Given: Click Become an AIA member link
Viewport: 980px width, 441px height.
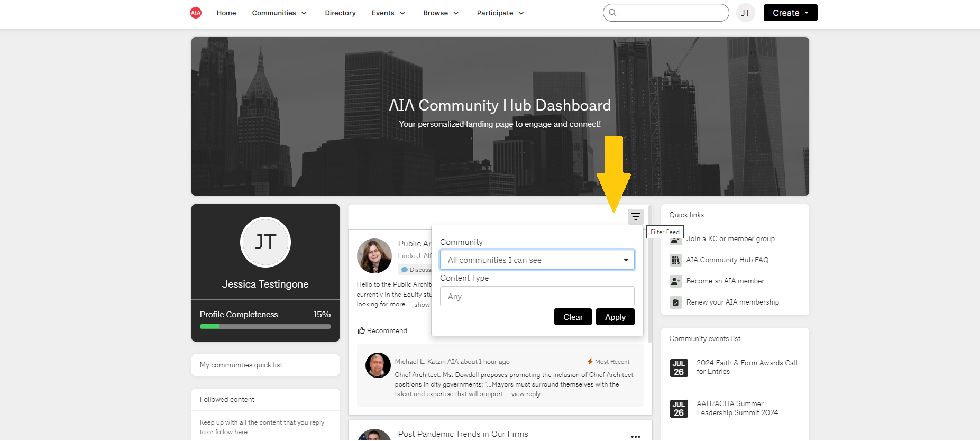Looking at the screenshot, I should pyautogui.click(x=725, y=281).
